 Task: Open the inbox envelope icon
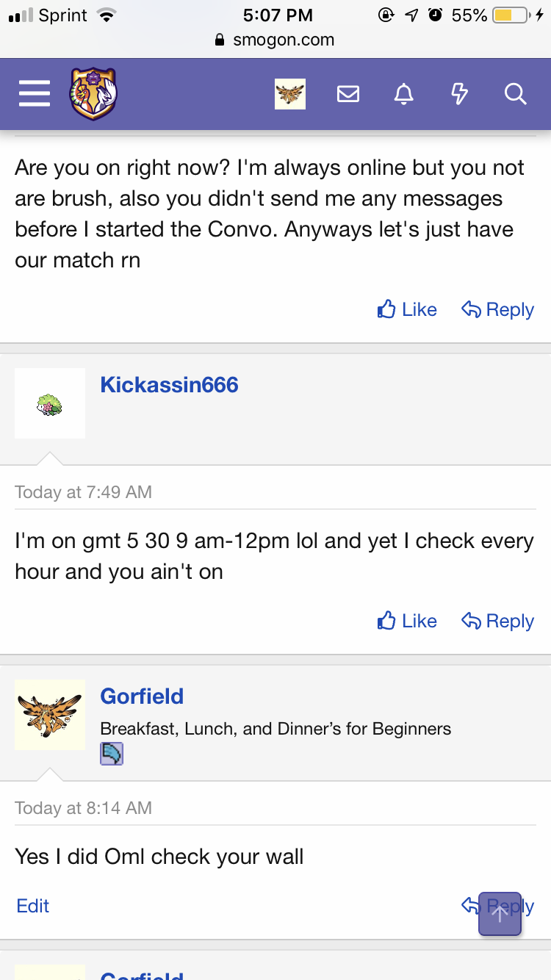click(348, 94)
